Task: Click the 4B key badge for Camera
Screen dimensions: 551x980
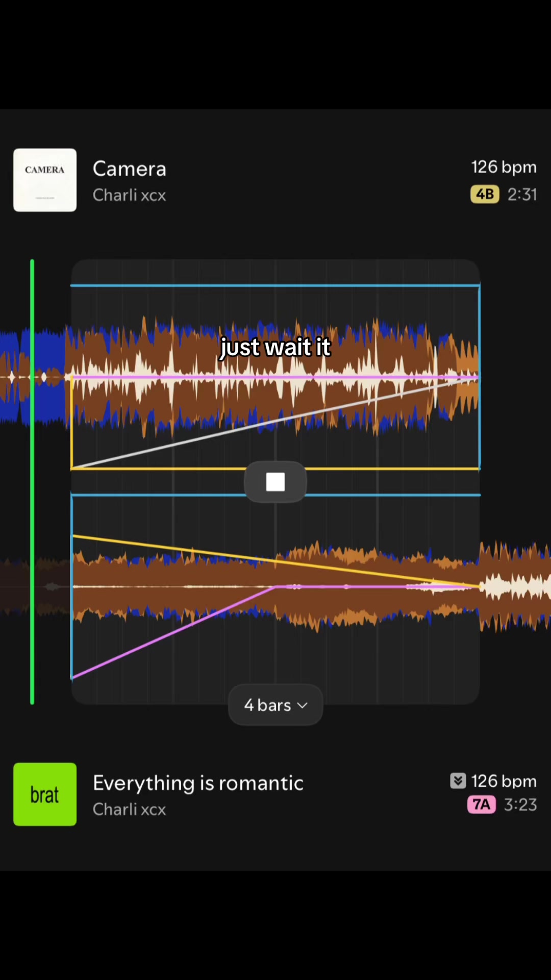Action: (x=485, y=194)
